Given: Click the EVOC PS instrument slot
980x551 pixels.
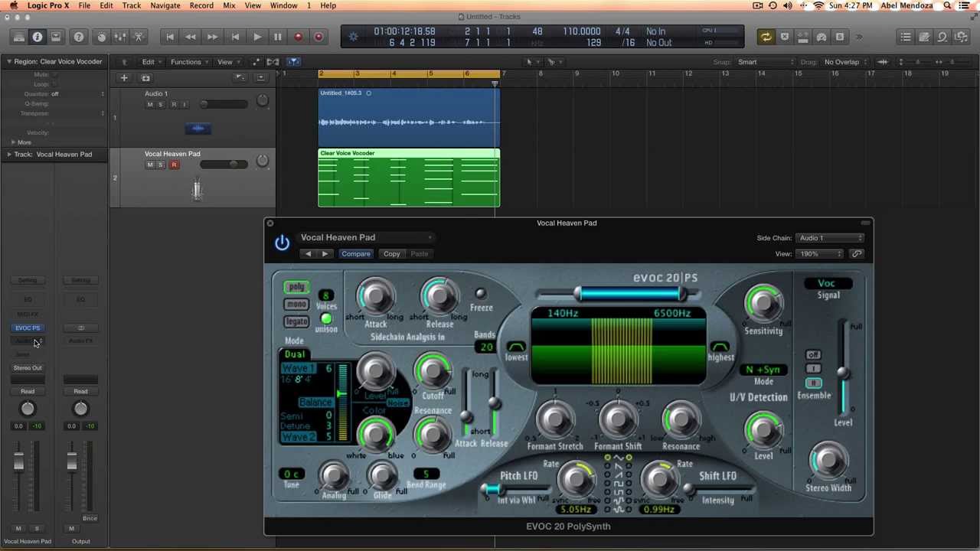Looking at the screenshot, I should point(28,328).
